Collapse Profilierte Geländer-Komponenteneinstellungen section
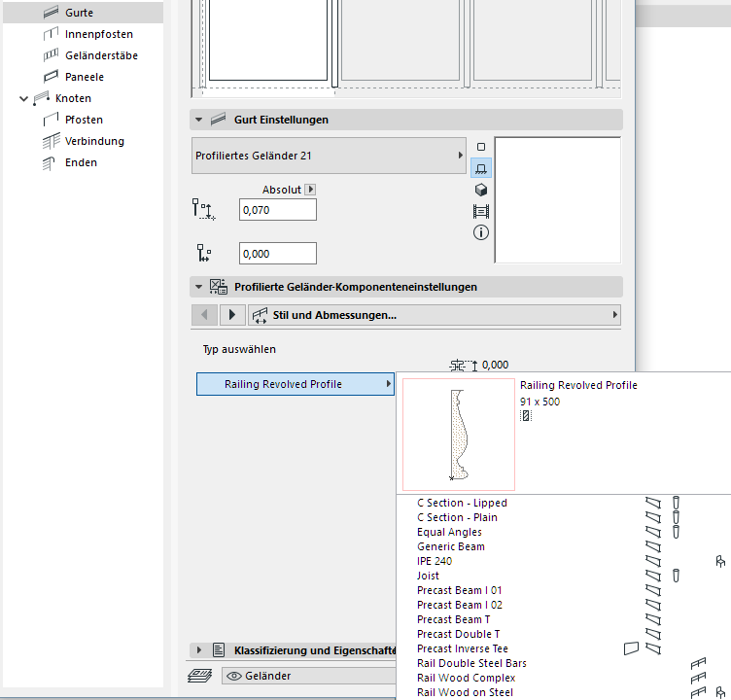 (x=199, y=287)
